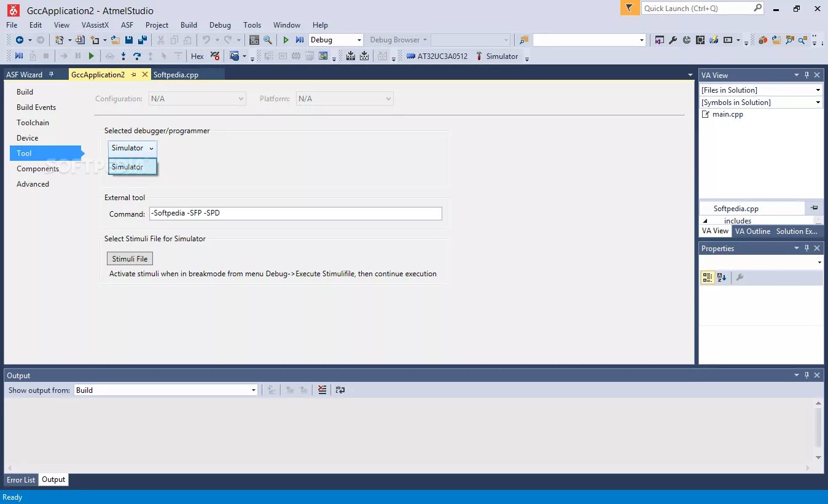Screen dimensions: 828x504
Task: Open the Debug Browser dropdown
Action: (399, 40)
